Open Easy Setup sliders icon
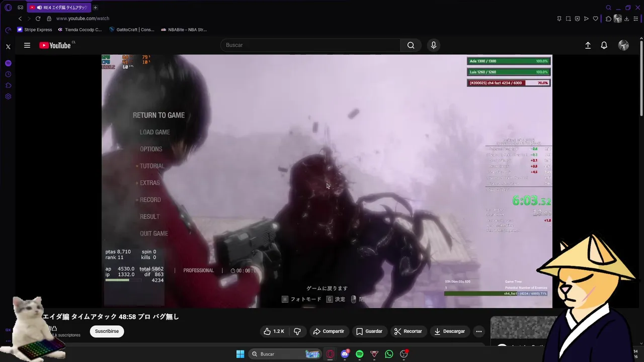 pyautogui.click(x=635, y=19)
